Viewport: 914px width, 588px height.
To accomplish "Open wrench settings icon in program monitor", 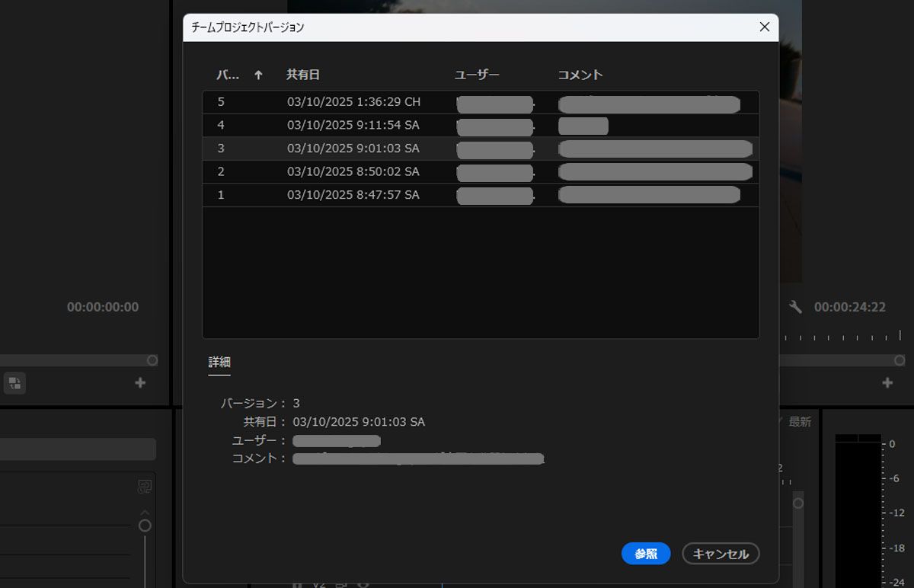I will (x=795, y=307).
